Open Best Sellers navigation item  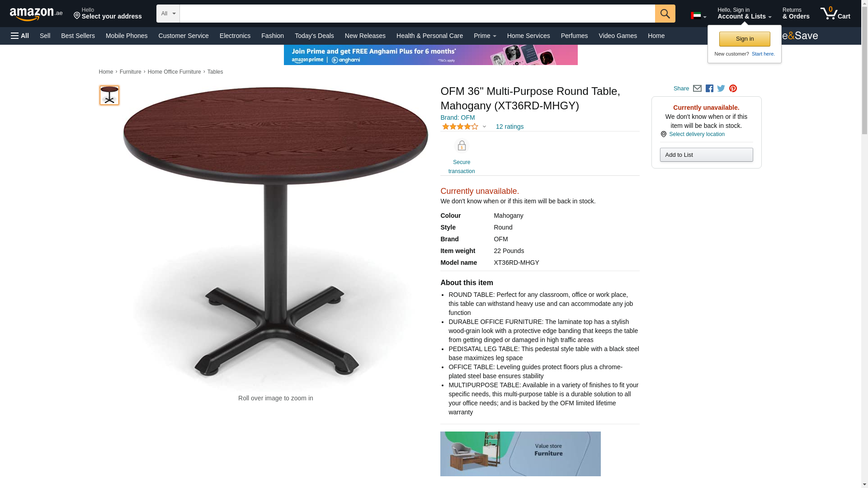coord(78,36)
